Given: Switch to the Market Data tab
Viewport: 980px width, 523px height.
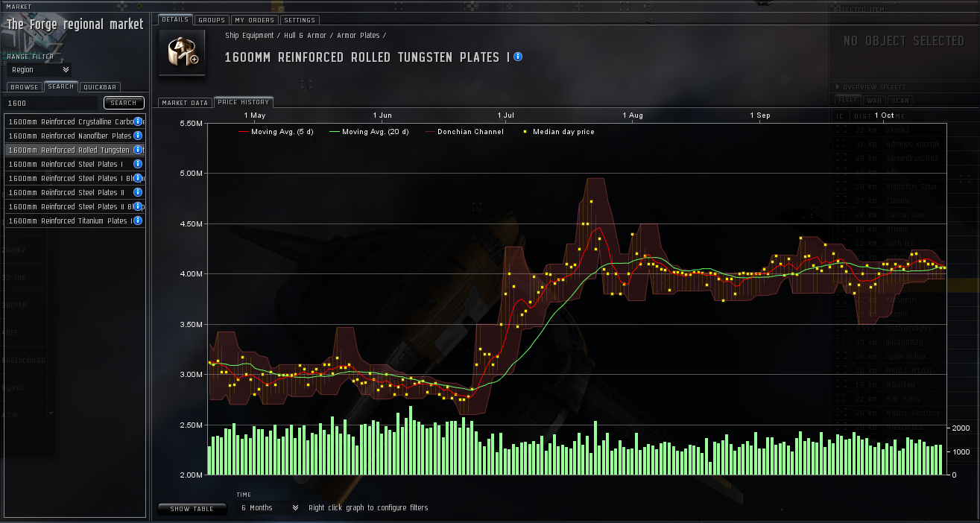Looking at the screenshot, I should pos(185,103).
